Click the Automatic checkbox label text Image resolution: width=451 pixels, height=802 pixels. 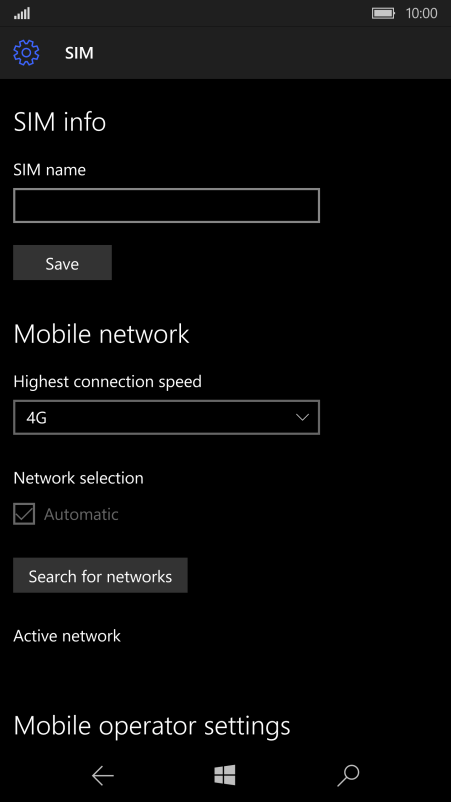point(81,514)
